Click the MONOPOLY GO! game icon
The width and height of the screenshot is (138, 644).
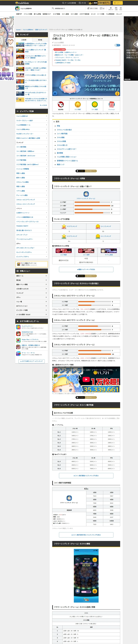pos(18,334)
